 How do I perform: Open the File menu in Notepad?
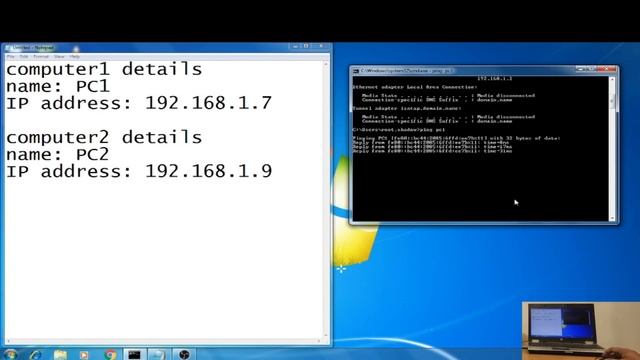click(11, 56)
